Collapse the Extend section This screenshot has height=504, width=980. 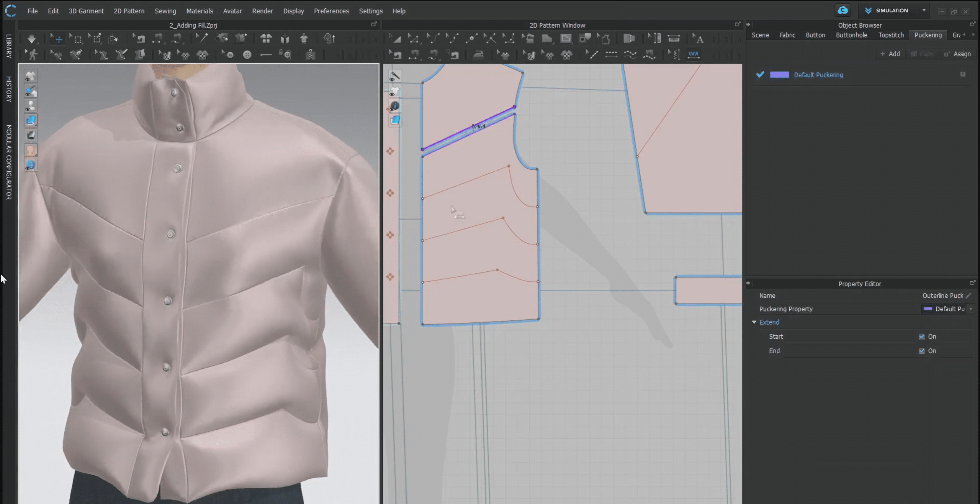click(754, 322)
